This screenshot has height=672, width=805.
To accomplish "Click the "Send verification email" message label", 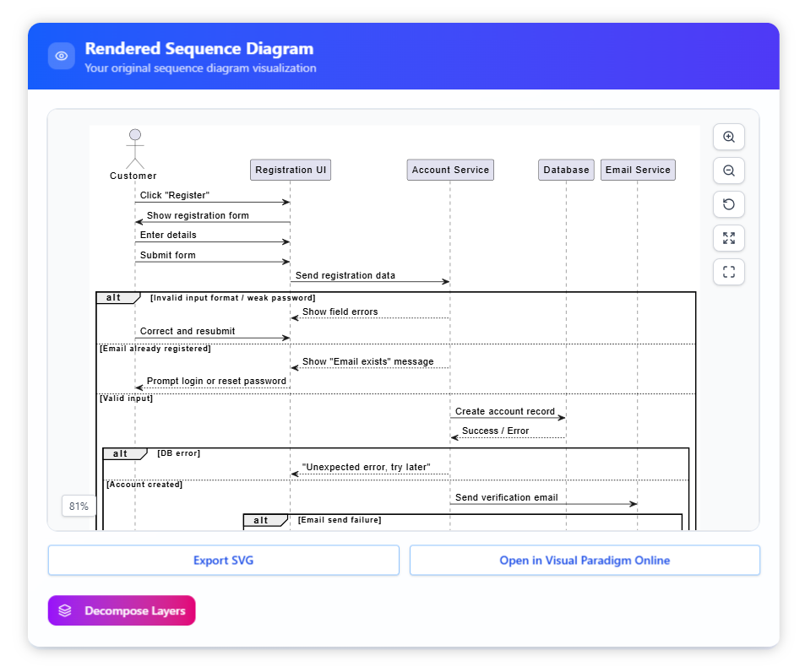I will [506, 497].
